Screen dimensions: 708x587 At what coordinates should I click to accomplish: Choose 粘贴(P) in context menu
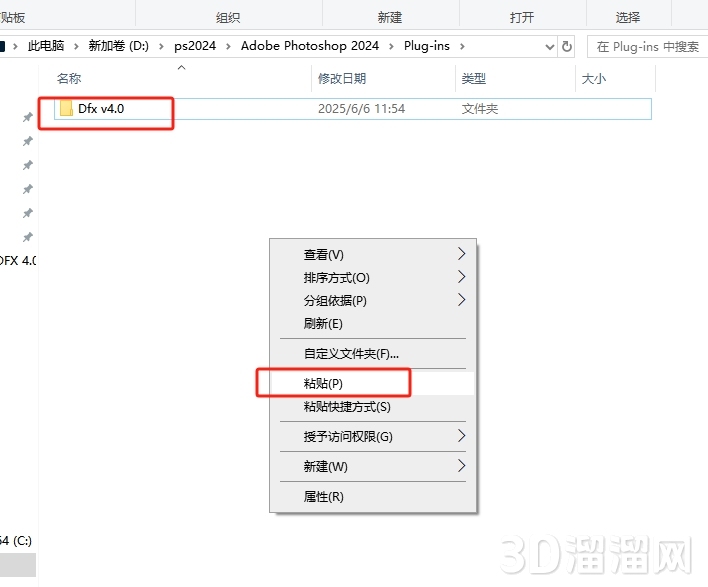(x=373, y=383)
